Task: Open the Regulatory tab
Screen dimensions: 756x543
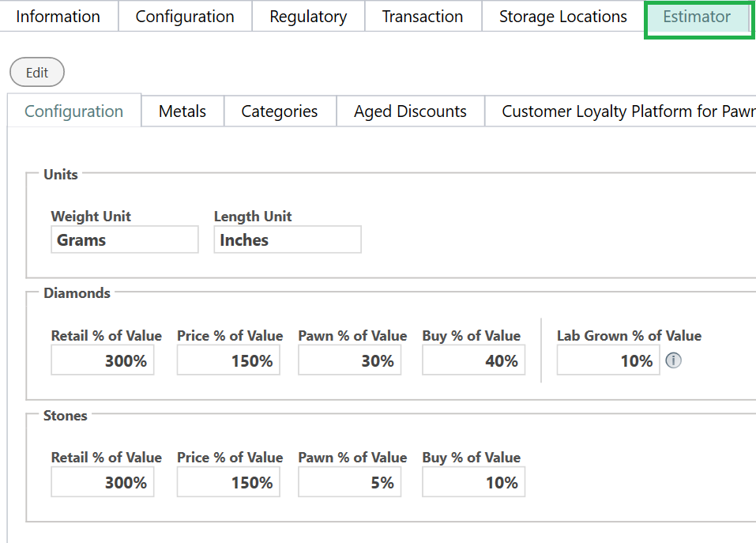Action: coord(308,17)
